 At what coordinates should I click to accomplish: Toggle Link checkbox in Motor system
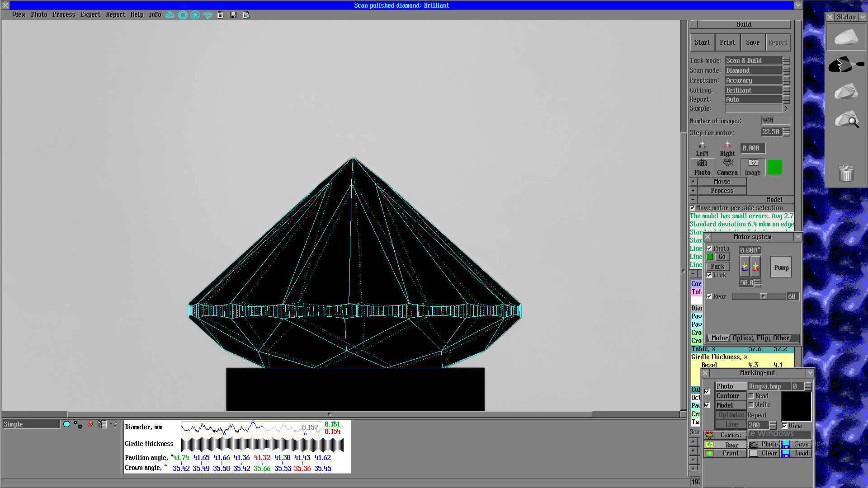(709, 275)
